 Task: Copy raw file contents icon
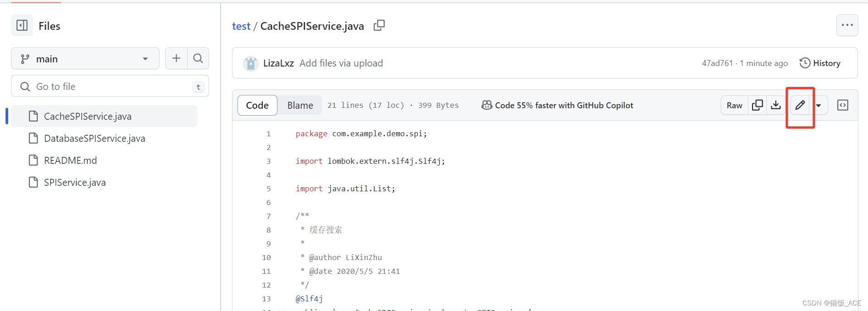pyautogui.click(x=757, y=105)
